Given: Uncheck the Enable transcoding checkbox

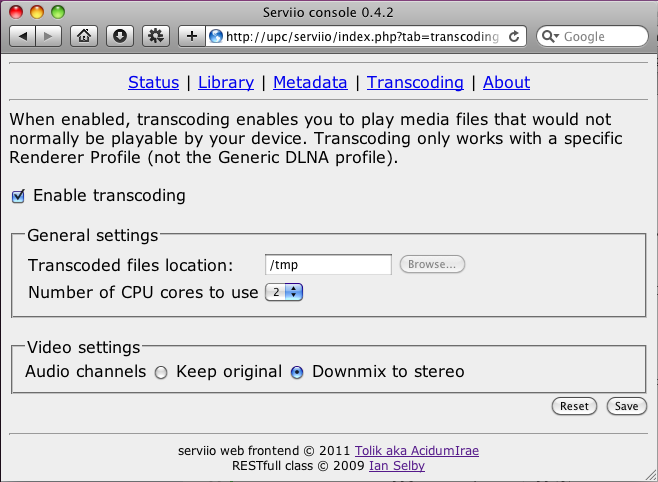Looking at the screenshot, I should pyautogui.click(x=18, y=196).
